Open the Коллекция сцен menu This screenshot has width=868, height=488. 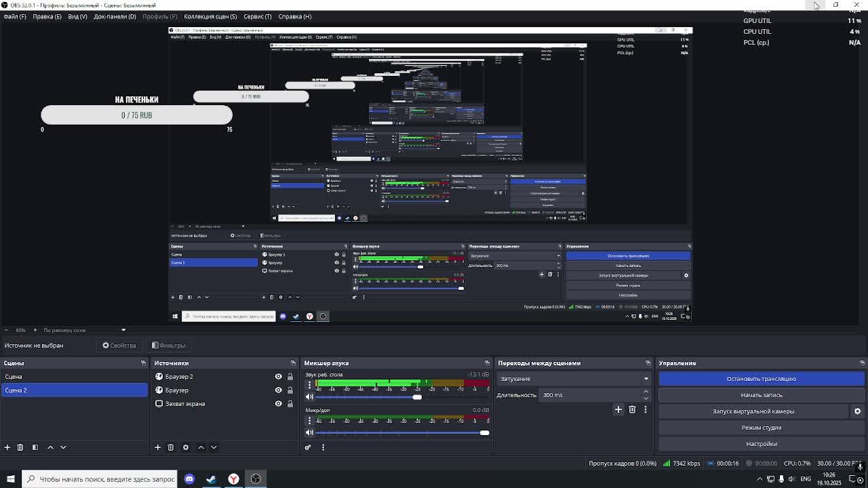[210, 16]
